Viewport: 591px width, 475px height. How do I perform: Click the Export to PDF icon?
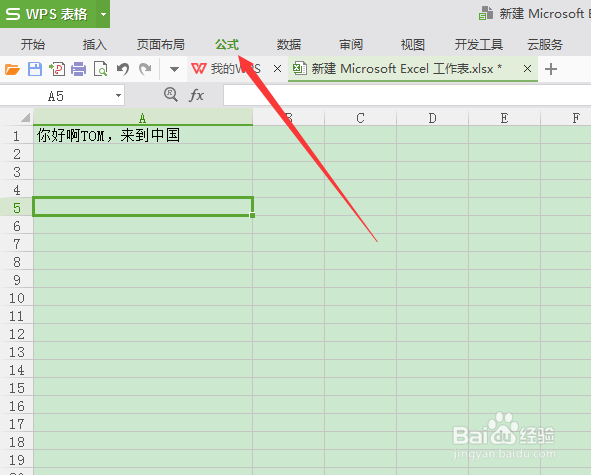click(x=57, y=69)
